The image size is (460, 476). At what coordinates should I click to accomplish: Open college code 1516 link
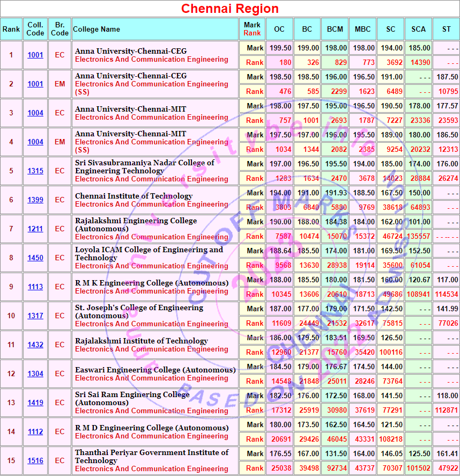click(x=35, y=461)
